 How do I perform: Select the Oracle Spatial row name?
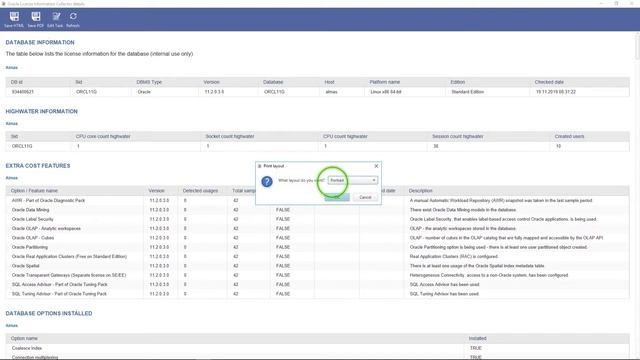point(26,266)
